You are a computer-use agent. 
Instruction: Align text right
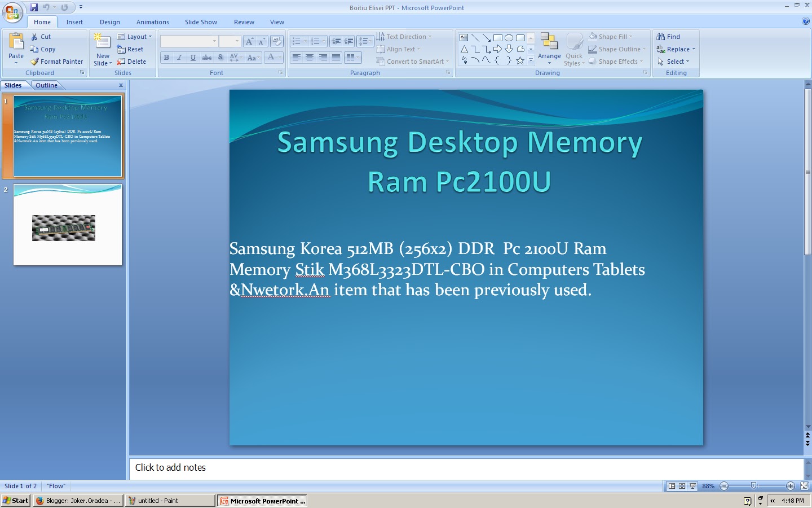click(x=323, y=58)
